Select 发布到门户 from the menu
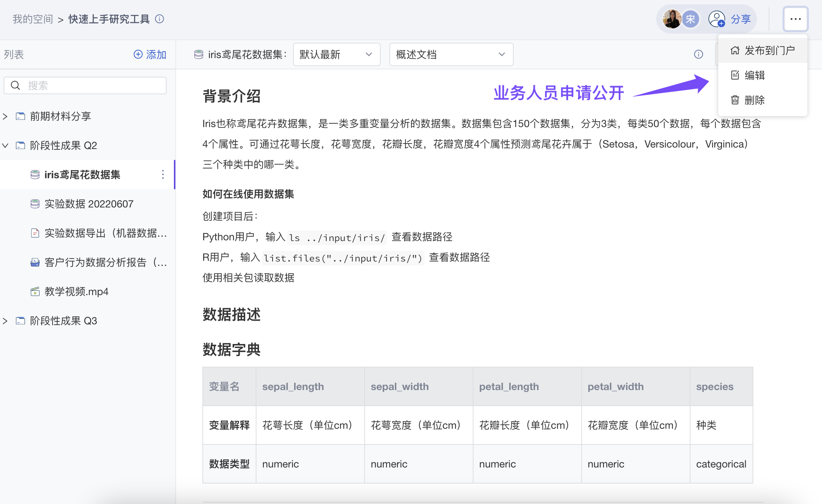 coord(763,50)
